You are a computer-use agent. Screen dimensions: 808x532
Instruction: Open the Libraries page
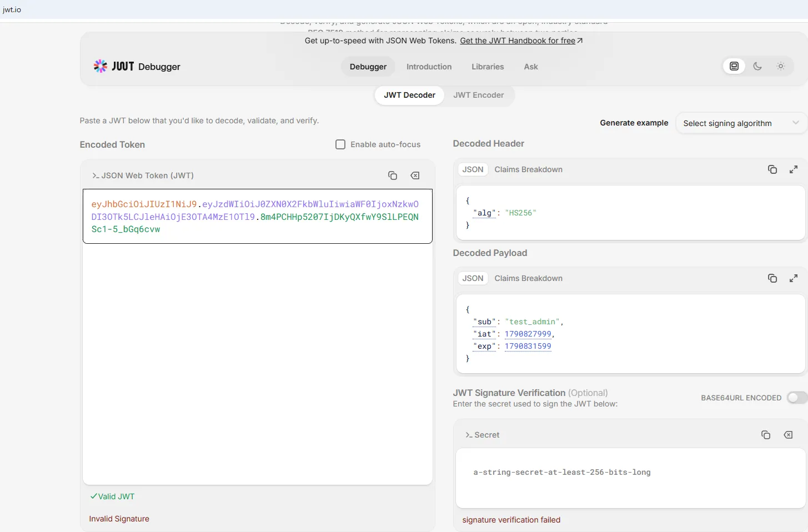(x=488, y=67)
